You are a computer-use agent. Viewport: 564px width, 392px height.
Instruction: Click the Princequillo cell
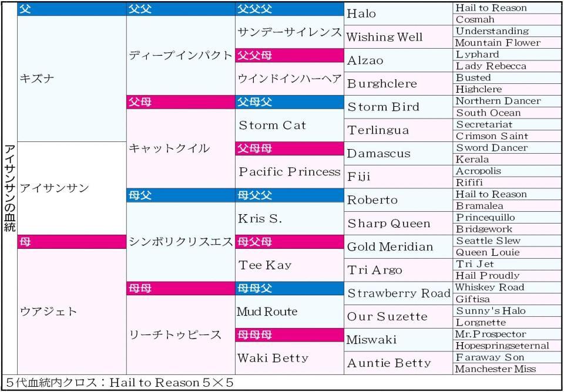pyautogui.click(x=507, y=217)
